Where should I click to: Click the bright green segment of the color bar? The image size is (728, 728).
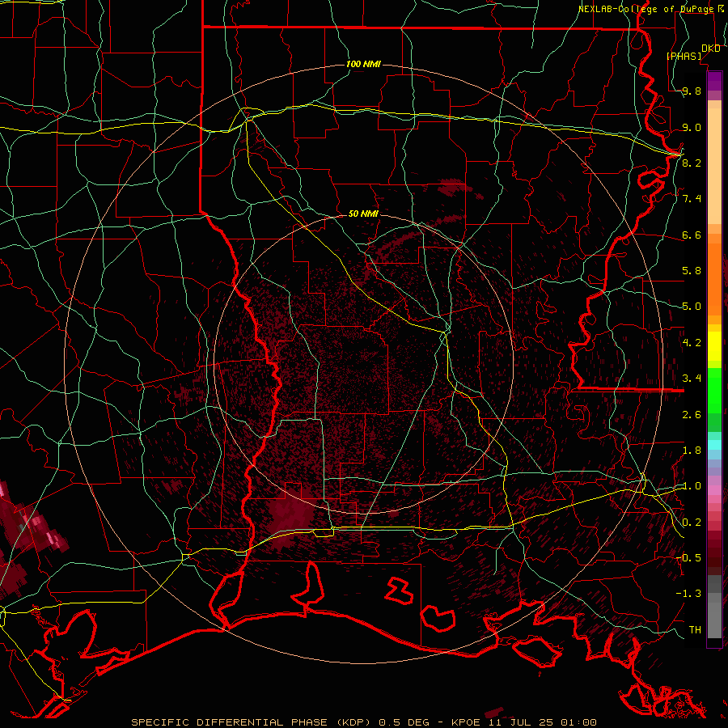point(714,390)
